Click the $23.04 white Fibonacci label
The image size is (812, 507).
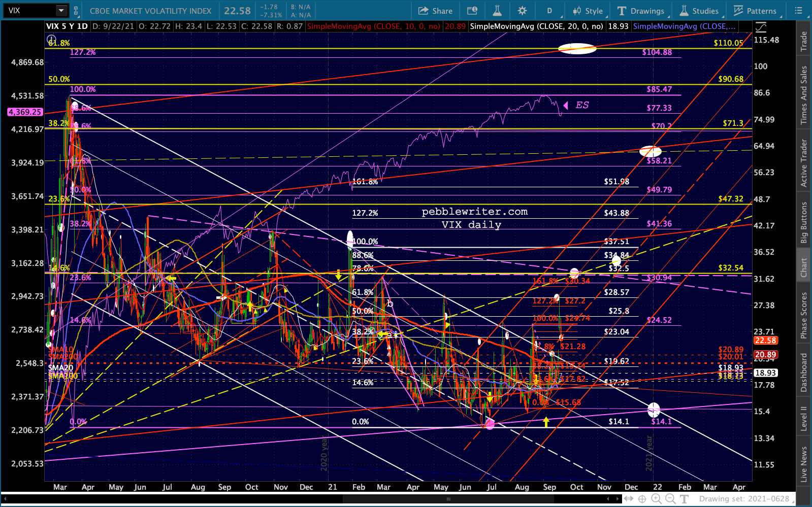click(x=616, y=332)
